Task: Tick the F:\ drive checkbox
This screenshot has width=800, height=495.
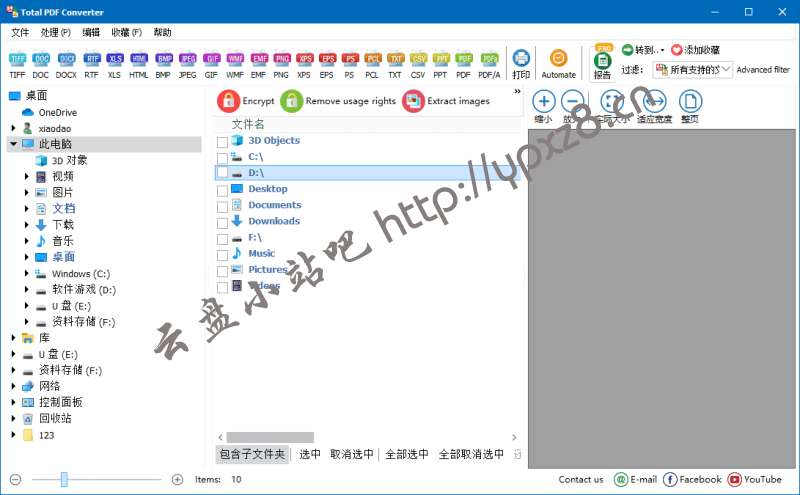Action: (x=222, y=239)
